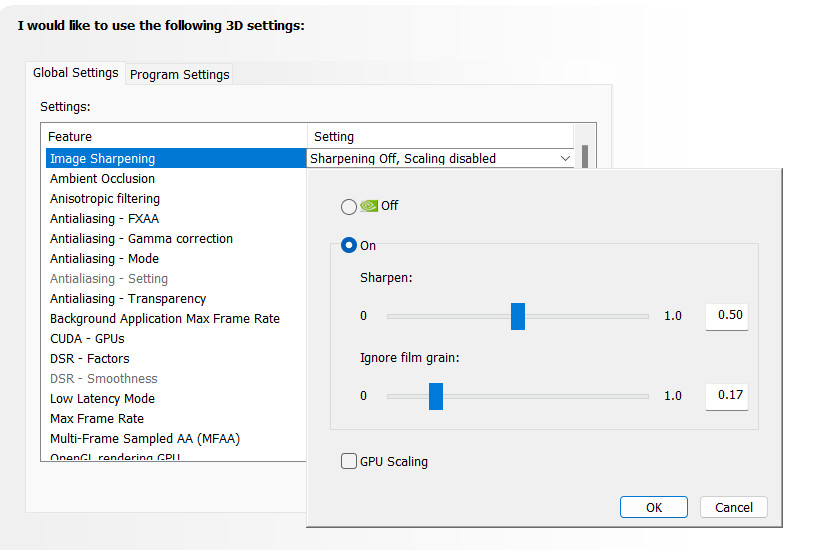Click the film grain value field showing 0.17

[x=729, y=395]
